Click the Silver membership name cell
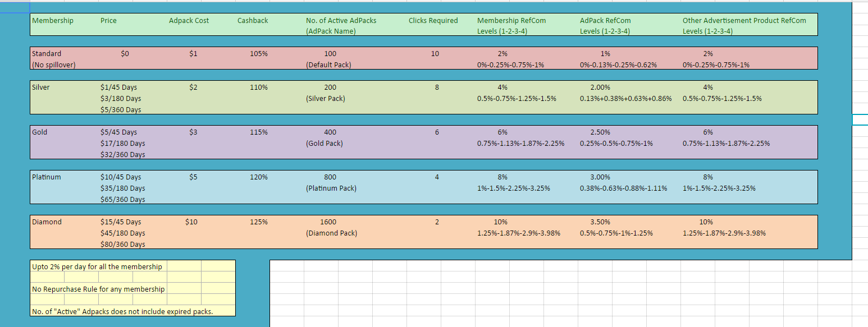 click(41, 87)
